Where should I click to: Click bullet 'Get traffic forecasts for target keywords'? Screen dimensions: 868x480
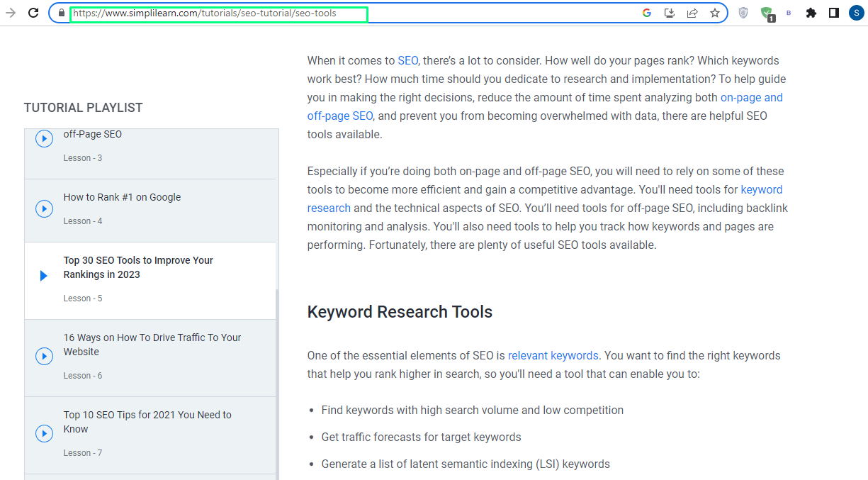(x=421, y=437)
